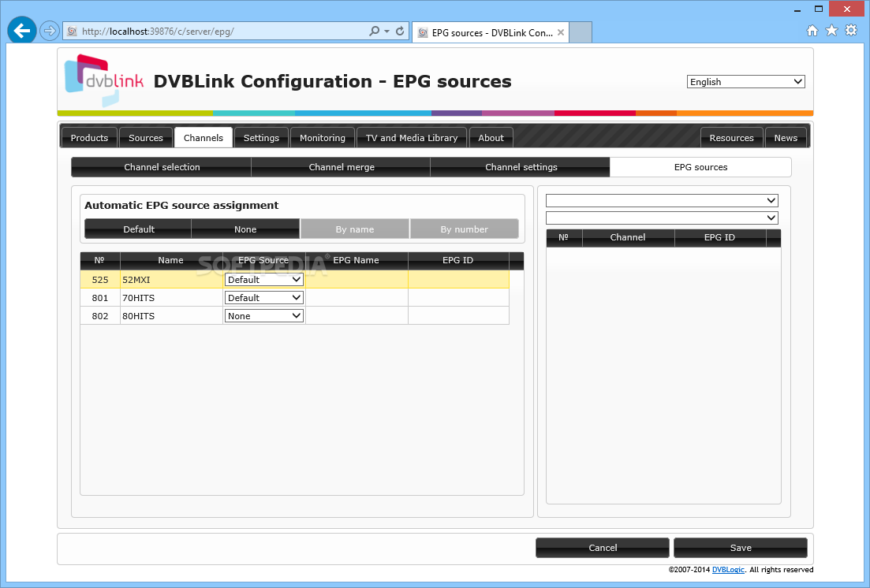Click the browser forward arrow button
This screenshot has height=588, width=870.
coord(50,31)
